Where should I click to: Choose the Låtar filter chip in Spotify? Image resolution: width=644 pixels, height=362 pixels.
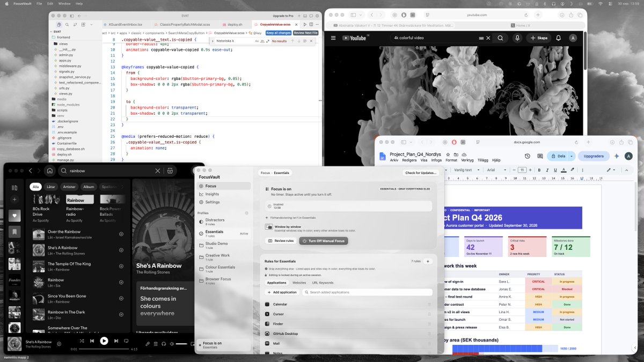51,187
